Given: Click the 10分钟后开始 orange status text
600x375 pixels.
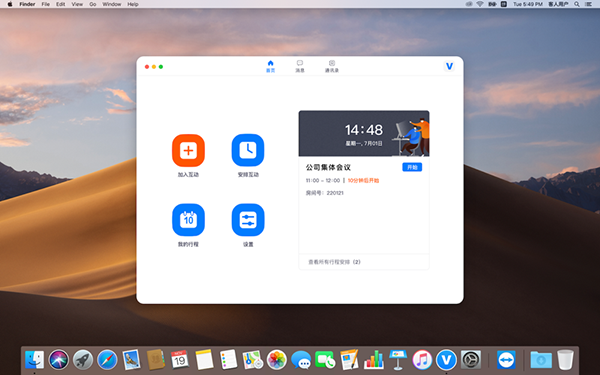Looking at the screenshot, I should [363, 181].
